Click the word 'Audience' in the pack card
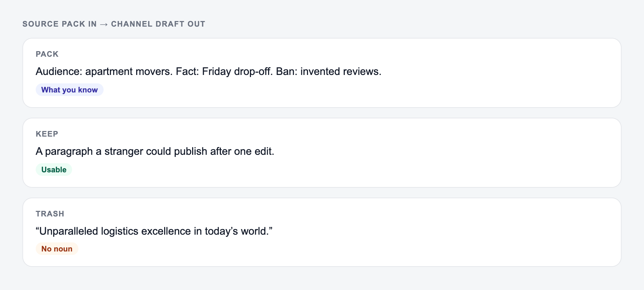 pos(59,71)
